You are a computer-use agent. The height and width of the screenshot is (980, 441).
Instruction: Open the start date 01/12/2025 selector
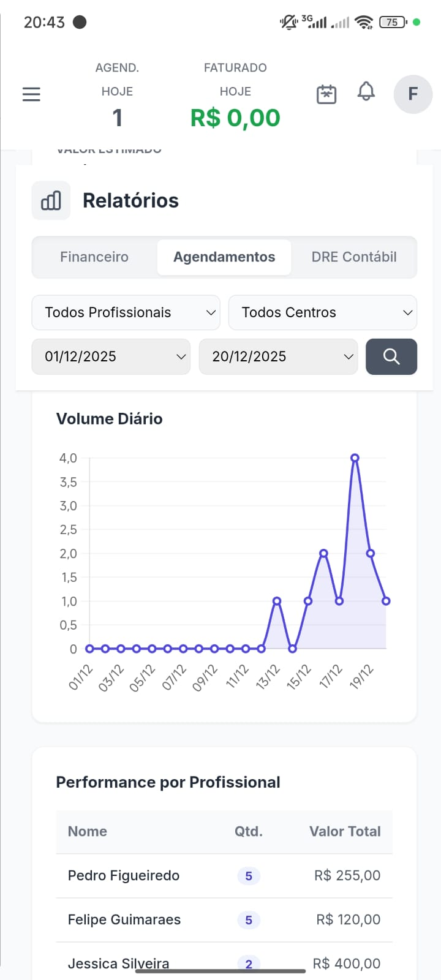(111, 356)
